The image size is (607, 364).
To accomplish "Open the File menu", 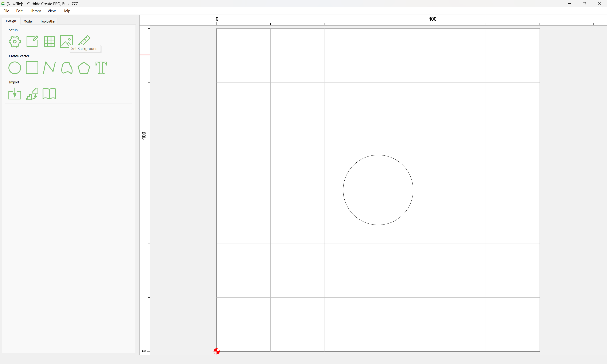I will (x=6, y=11).
